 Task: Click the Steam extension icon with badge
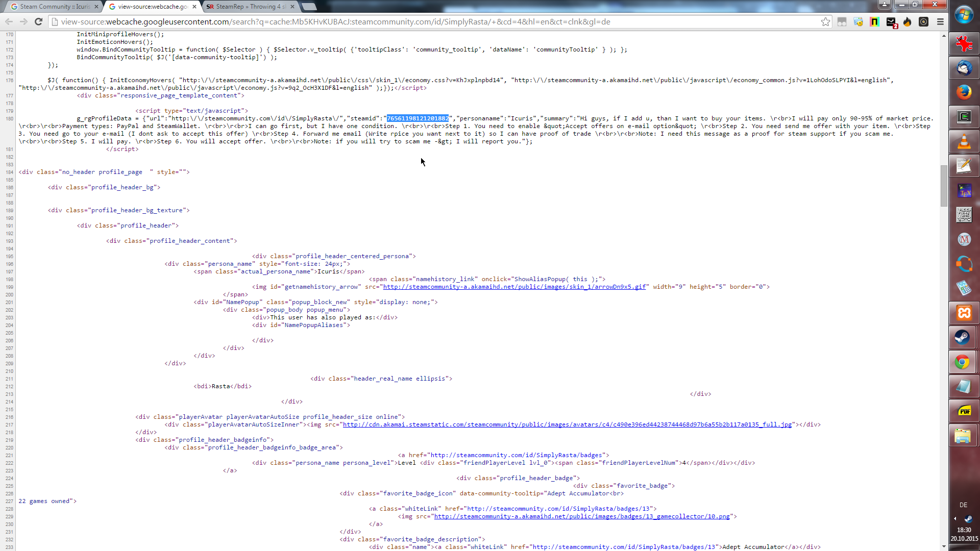coord(891,22)
